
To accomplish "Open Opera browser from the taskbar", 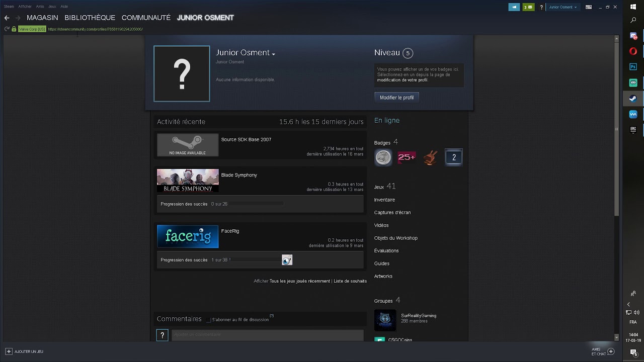I will pyautogui.click(x=633, y=51).
